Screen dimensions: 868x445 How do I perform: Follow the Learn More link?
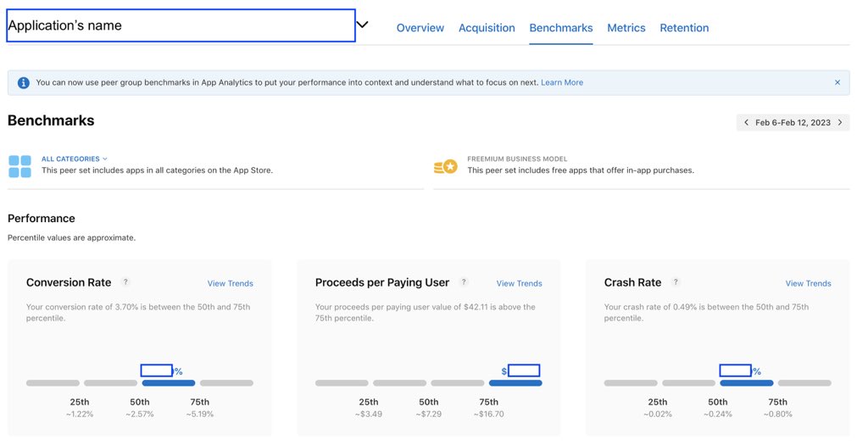(x=562, y=82)
